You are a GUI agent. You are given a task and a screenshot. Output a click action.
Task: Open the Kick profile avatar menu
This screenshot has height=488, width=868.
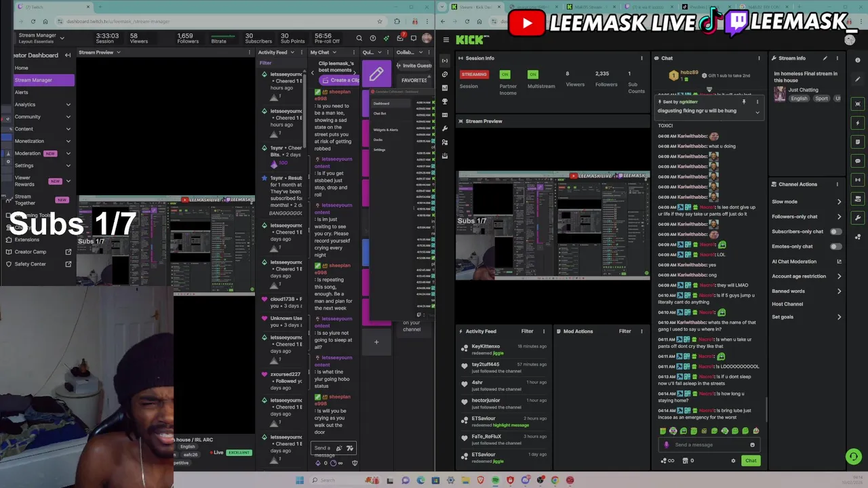850,40
